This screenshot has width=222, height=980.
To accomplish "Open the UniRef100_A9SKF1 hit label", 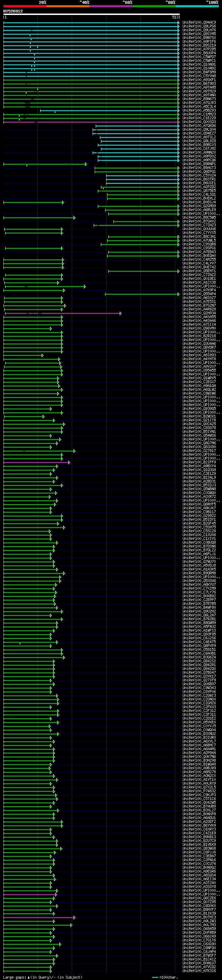I will [x=199, y=80].
